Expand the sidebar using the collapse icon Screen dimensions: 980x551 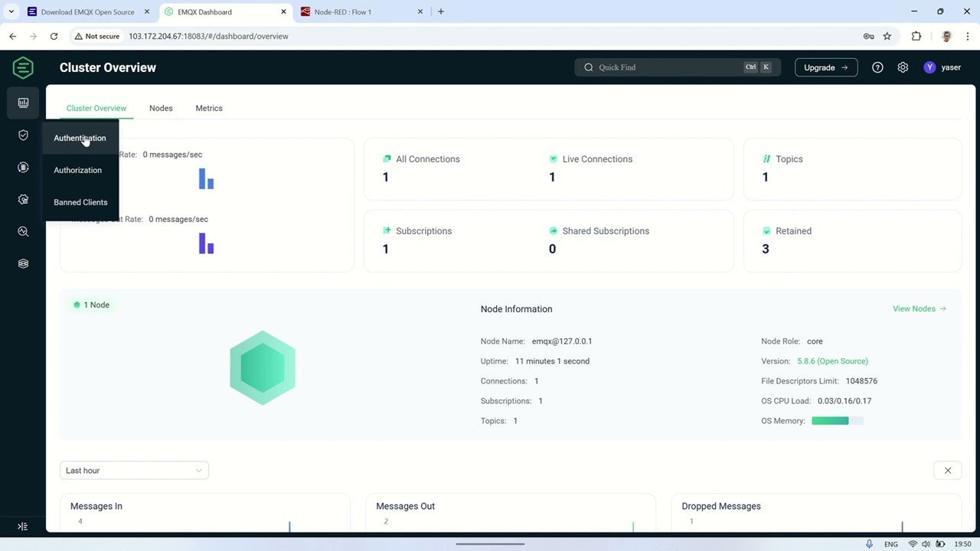click(x=22, y=527)
